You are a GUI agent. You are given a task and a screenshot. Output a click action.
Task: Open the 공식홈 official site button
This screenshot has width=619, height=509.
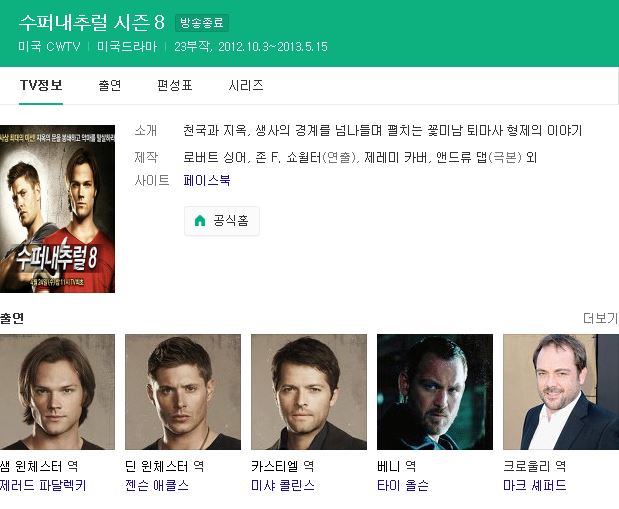coord(222,221)
